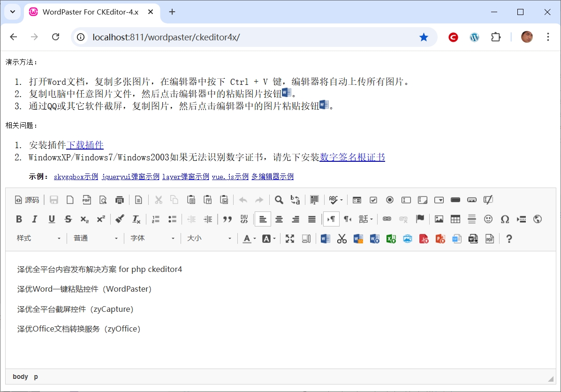Image resolution: width=561 pixels, height=392 pixels.
Task: Click the scissors screenshot capture icon
Action: point(342,239)
